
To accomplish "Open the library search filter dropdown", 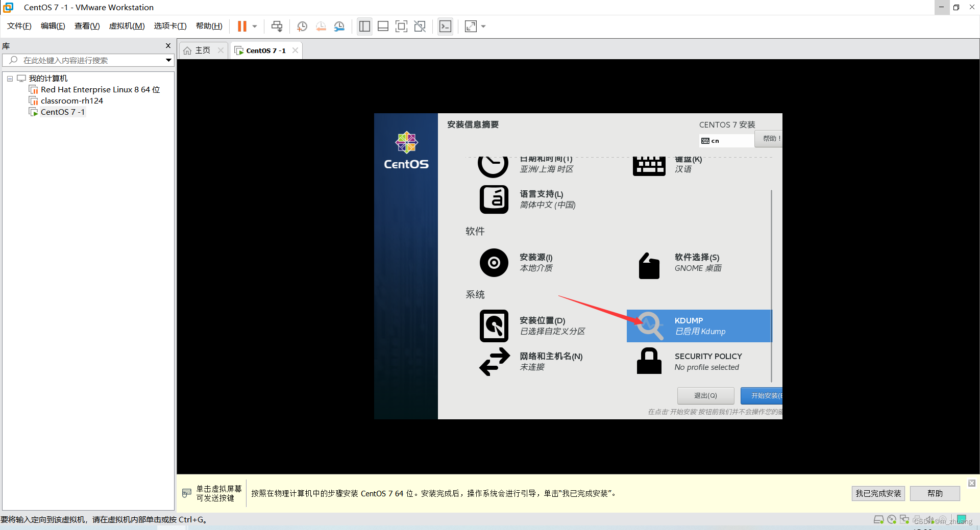I will tap(168, 60).
